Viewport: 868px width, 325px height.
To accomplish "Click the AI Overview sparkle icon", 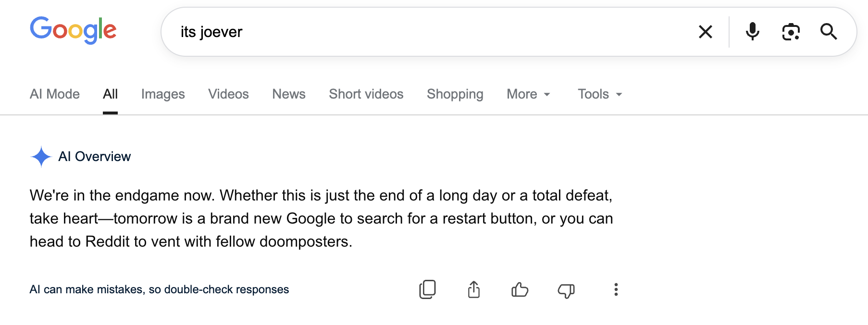I will [x=41, y=157].
